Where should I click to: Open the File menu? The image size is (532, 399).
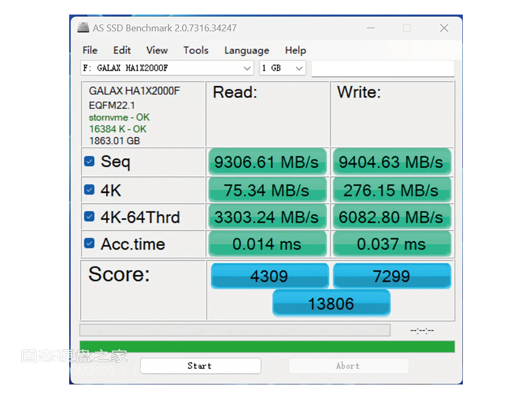tap(90, 50)
